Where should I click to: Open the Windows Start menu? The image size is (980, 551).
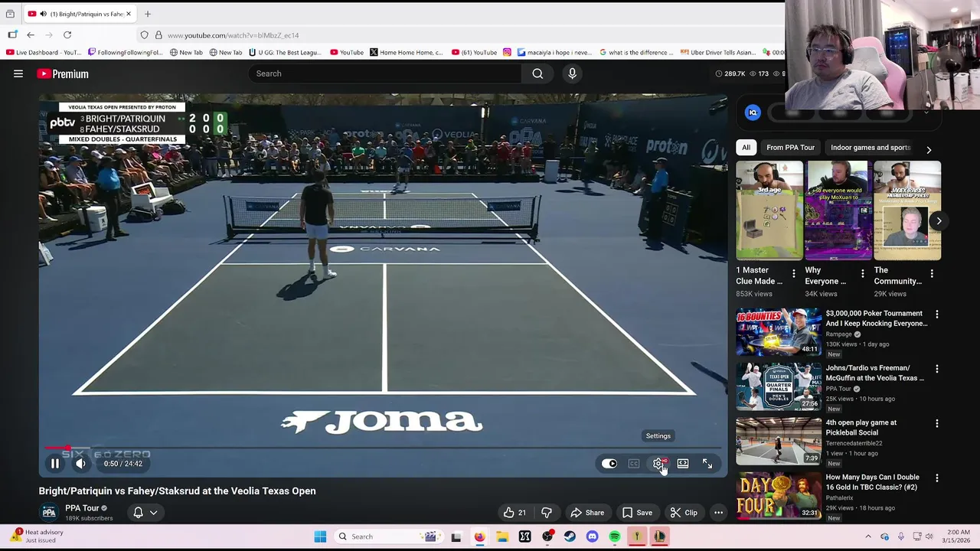[320, 536]
